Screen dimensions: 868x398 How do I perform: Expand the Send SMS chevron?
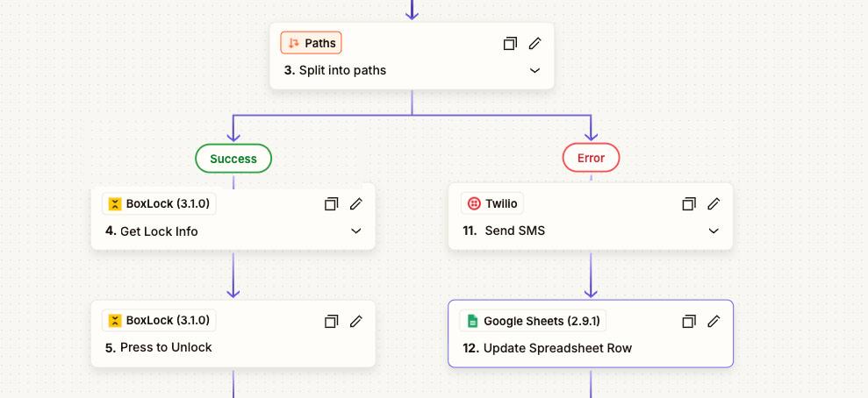click(x=714, y=231)
